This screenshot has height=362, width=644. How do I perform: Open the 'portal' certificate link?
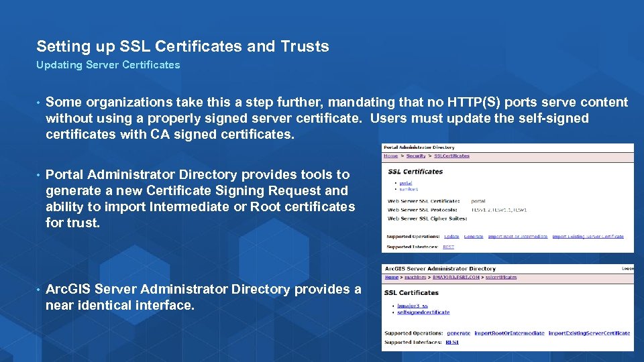pos(406,183)
